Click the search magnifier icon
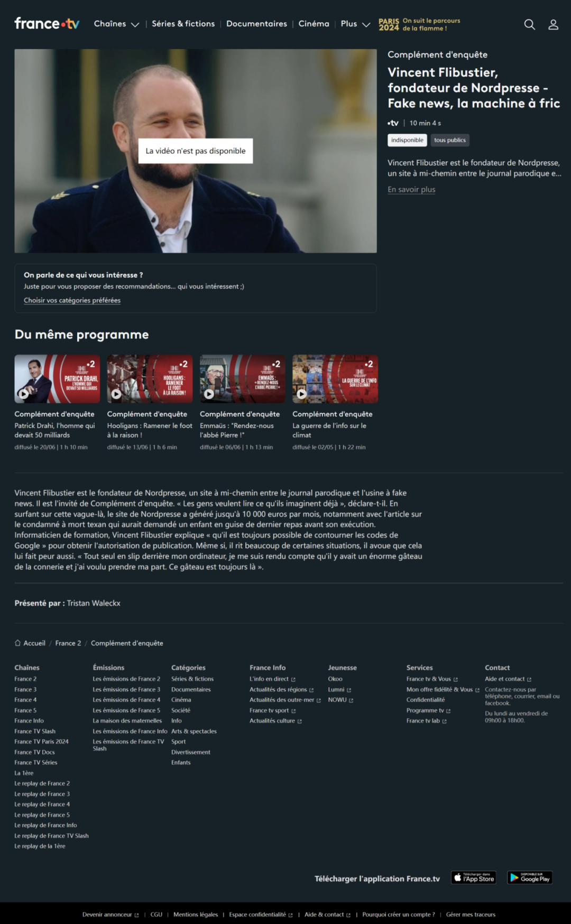Viewport: 571px width, 924px height. coord(529,24)
